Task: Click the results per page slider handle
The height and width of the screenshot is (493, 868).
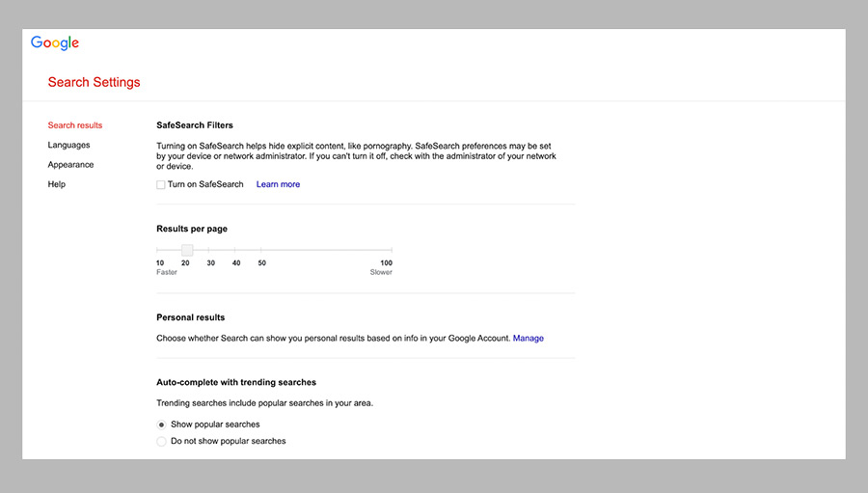Action: (187, 251)
